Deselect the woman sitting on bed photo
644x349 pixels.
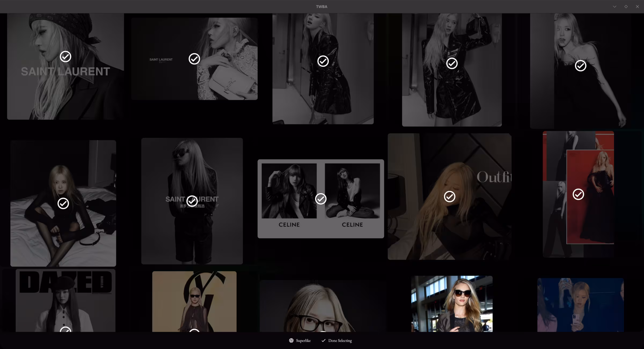tap(63, 203)
